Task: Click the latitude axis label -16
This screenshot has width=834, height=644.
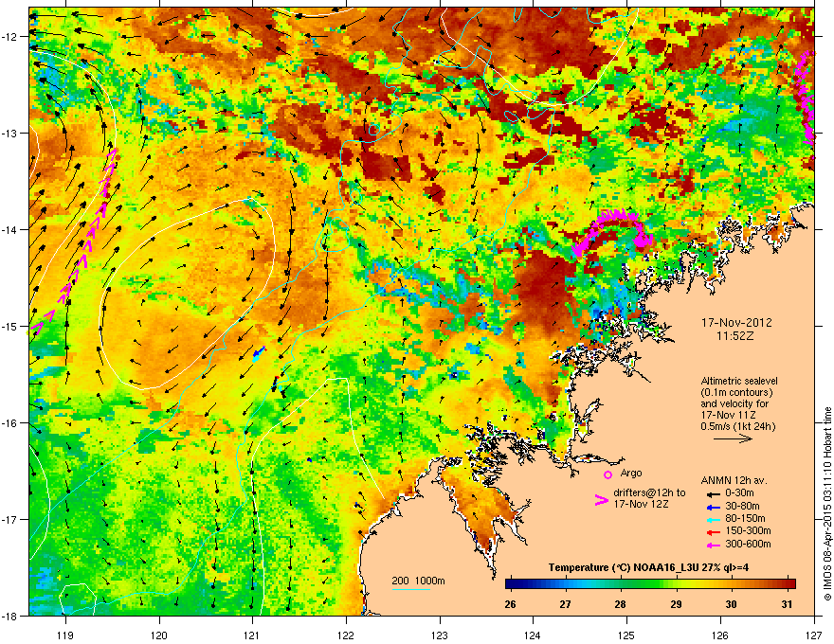Action: click(x=9, y=423)
